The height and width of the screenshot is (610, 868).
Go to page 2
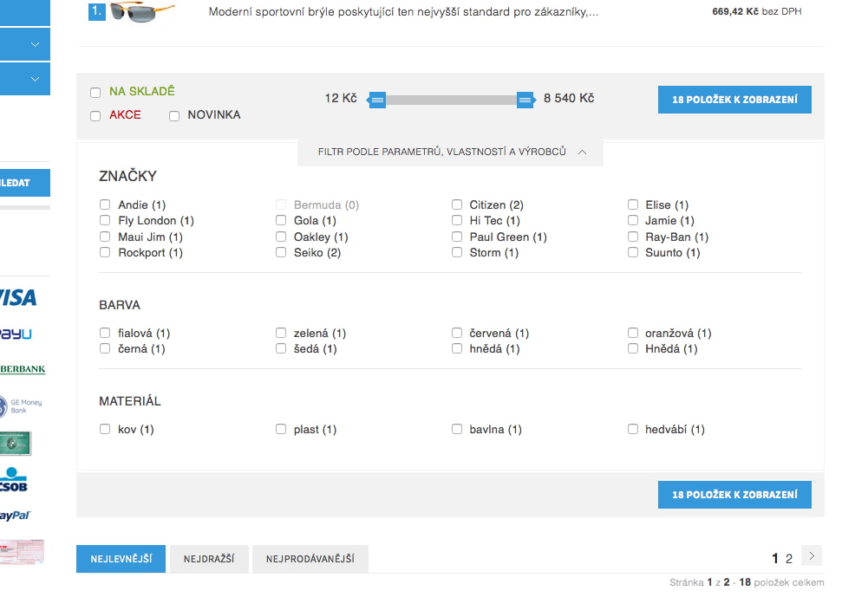tap(789, 559)
